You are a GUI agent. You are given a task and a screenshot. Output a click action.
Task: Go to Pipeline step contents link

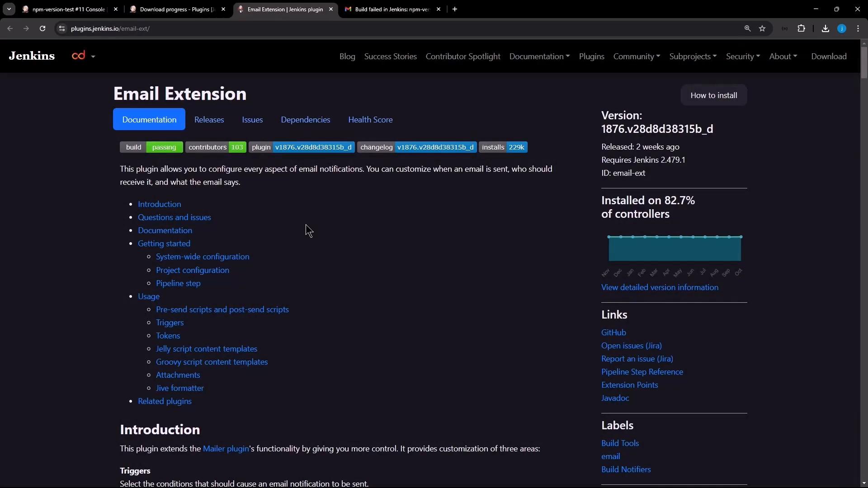click(x=178, y=283)
